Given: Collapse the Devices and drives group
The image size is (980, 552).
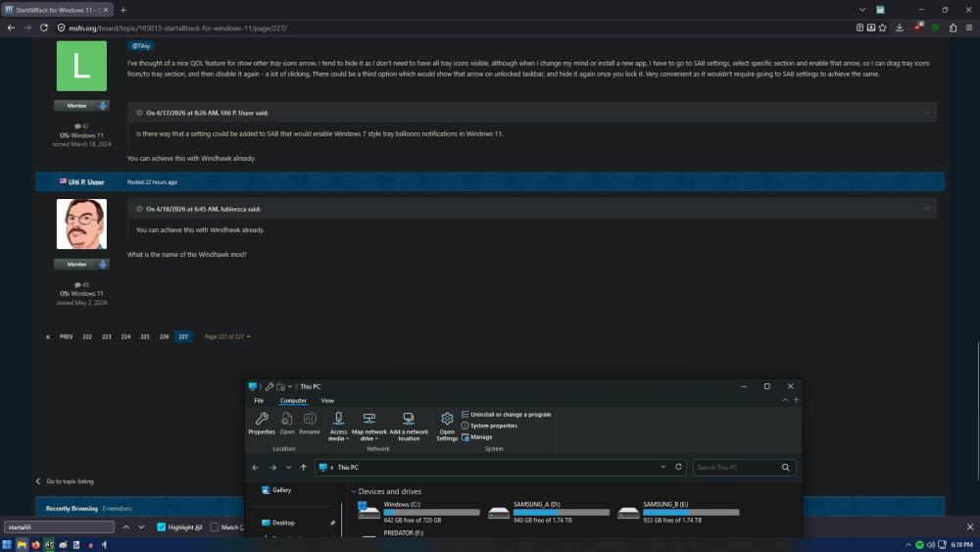Looking at the screenshot, I should pyautogui.click(x=354, y=491).
